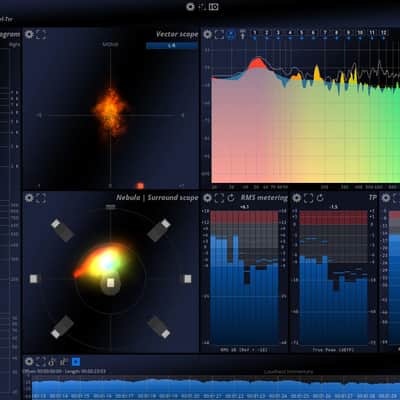Click blue highlighted icon in spectrum toolbar
The width and height of the screenshot is (400, 400).
coord(231,34)
